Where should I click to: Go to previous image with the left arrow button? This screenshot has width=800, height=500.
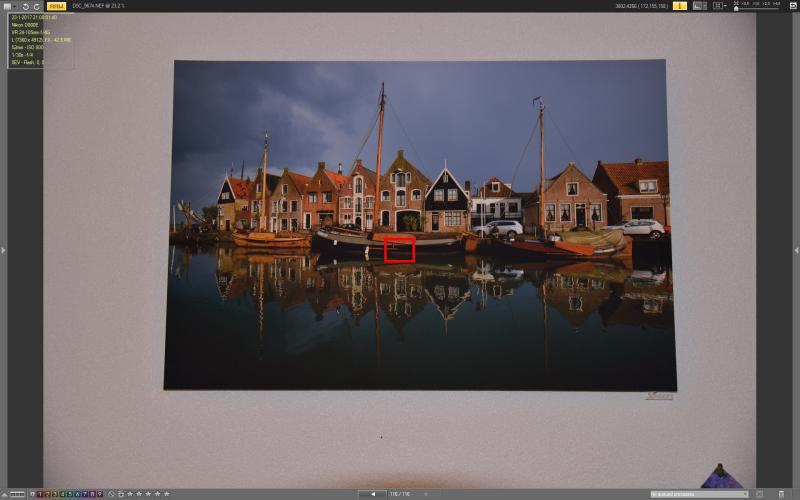click(x=372, y=494)
